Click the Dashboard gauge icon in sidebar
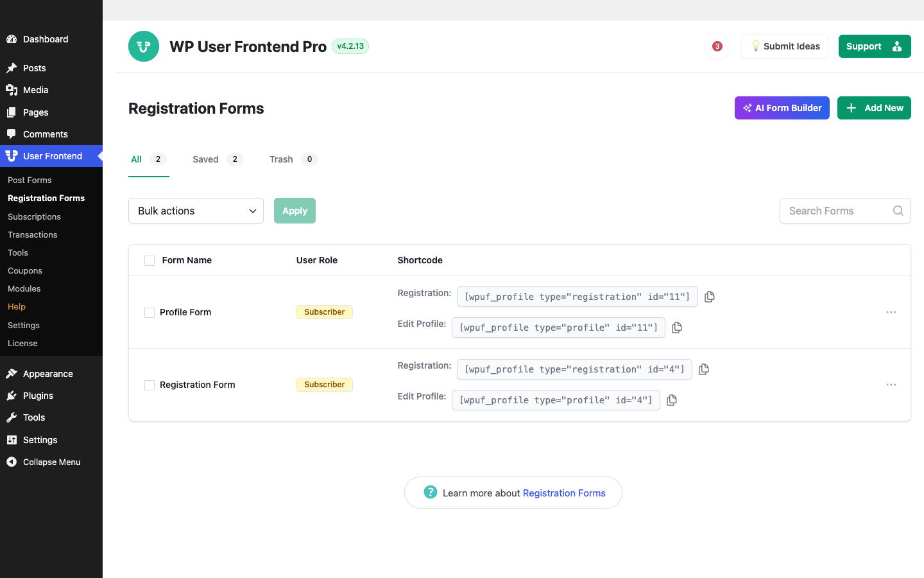 pyautogui.click(x=12, y=39)
